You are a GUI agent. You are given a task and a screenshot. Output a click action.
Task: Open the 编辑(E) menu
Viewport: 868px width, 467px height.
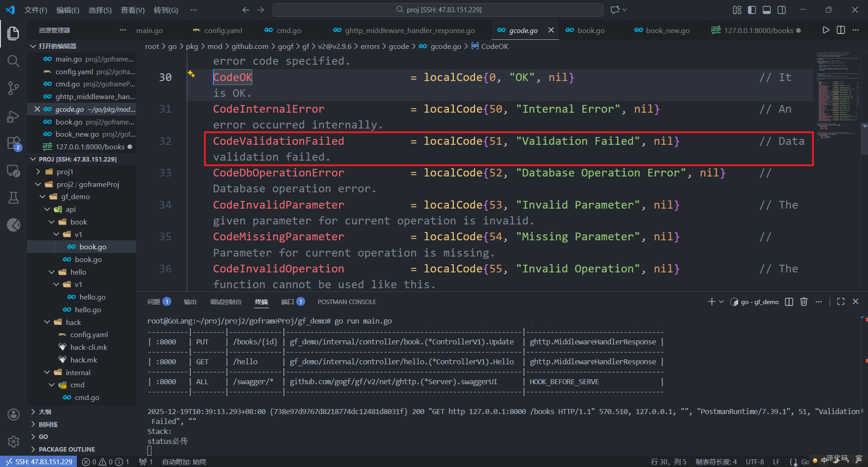67,10
